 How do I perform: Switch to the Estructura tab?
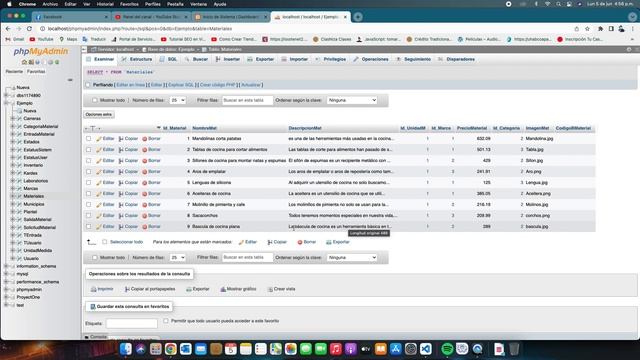(137, 59)
